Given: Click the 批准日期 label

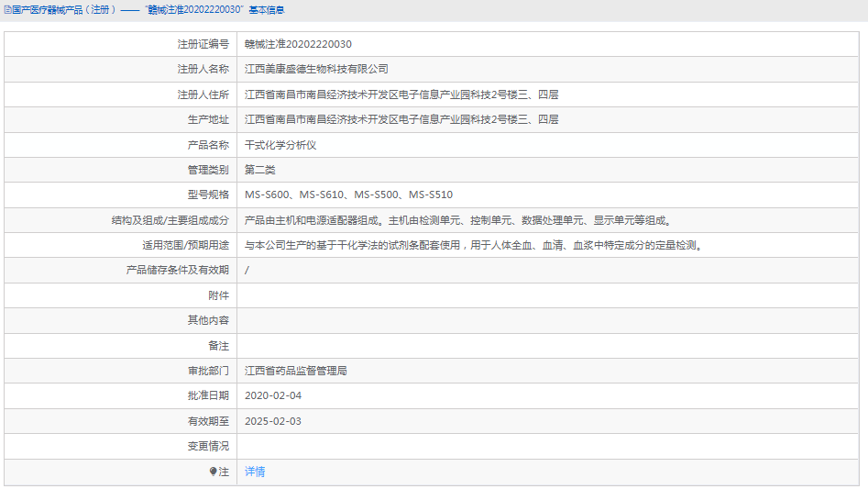Looking at the screenshot, I should tap(208, 396).
